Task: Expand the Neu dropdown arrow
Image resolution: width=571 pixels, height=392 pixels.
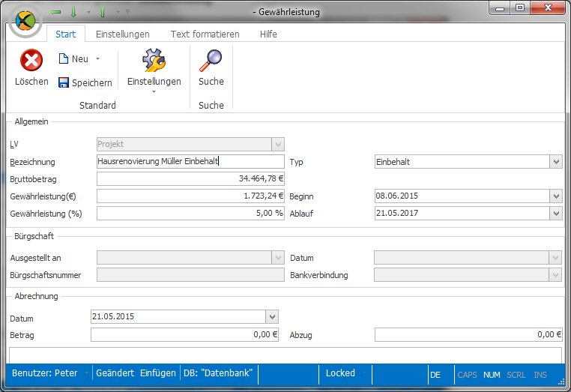Action: tap(97, 58)
